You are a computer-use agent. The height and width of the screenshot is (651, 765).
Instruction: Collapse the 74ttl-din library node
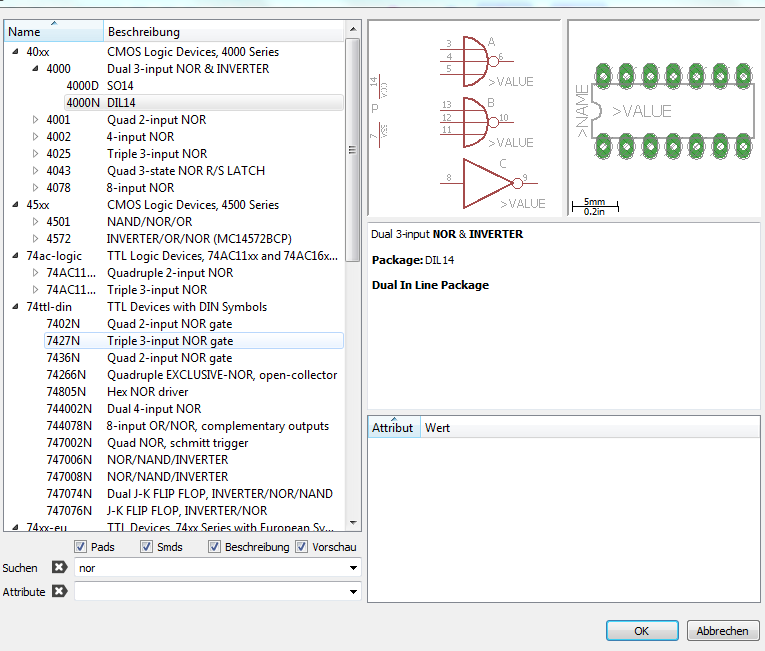[16, 306]
